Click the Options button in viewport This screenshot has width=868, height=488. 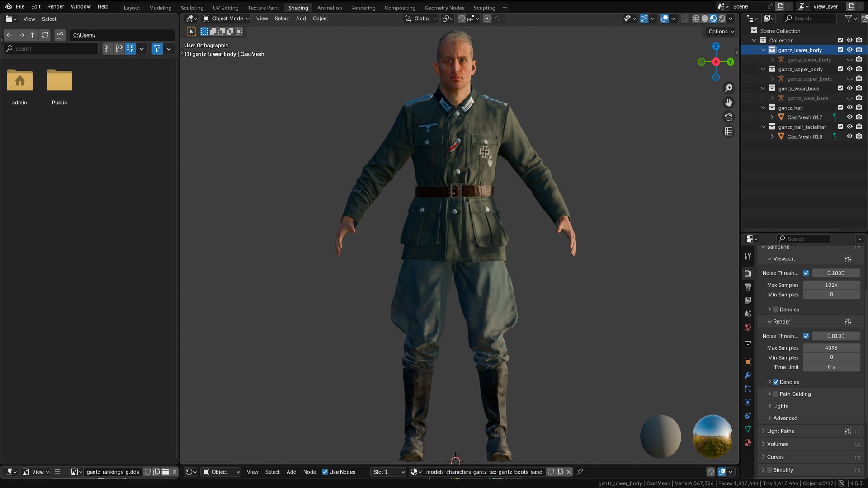pyautogui.click(x=721, y=31)
